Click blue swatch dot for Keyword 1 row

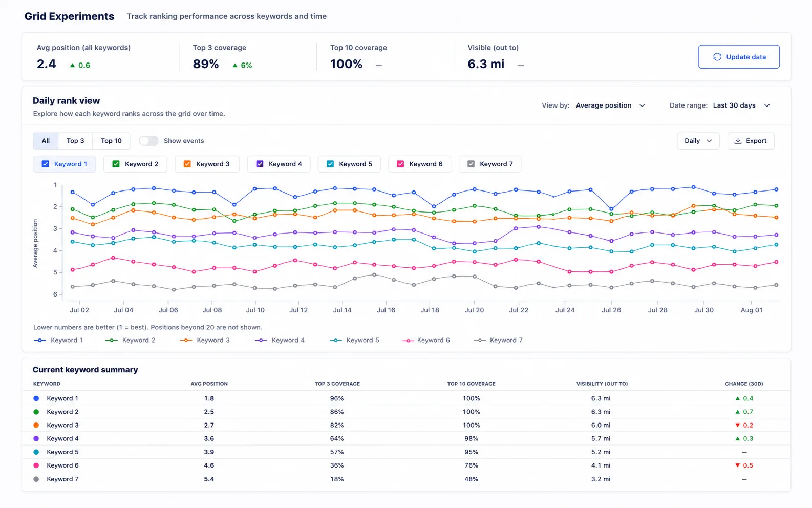(36, 398)
